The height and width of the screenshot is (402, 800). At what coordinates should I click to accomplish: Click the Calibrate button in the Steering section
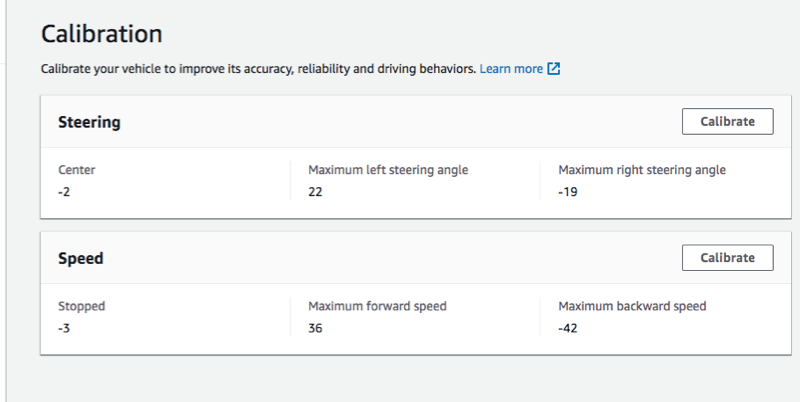[727, 121]
